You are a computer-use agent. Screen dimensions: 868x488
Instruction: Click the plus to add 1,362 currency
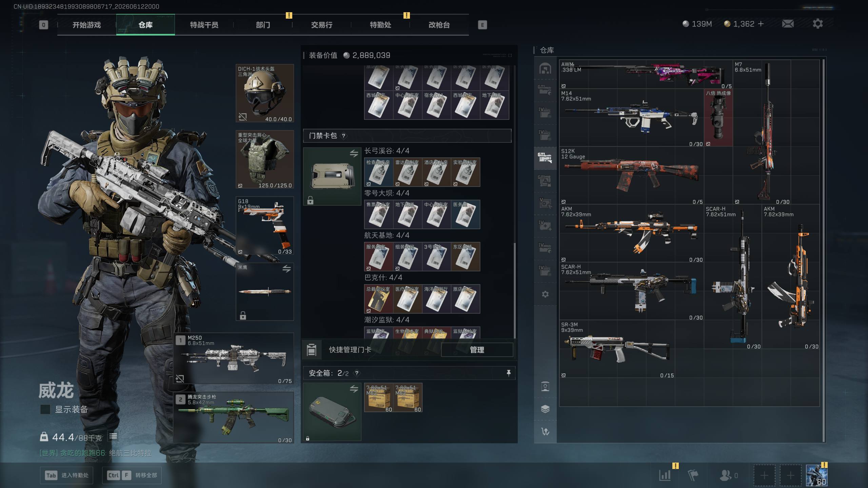[761, 24]
